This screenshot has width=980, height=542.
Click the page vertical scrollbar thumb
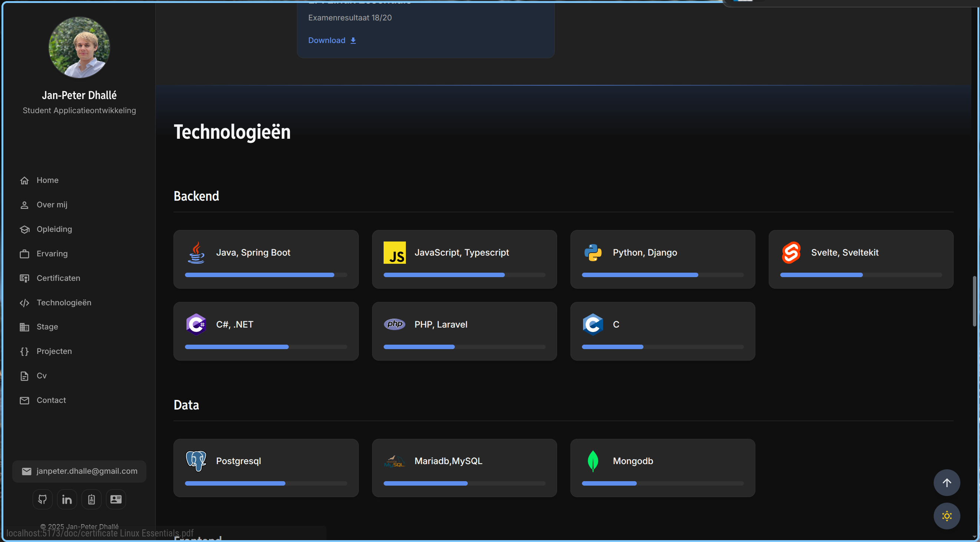click(x=974, y=301)
